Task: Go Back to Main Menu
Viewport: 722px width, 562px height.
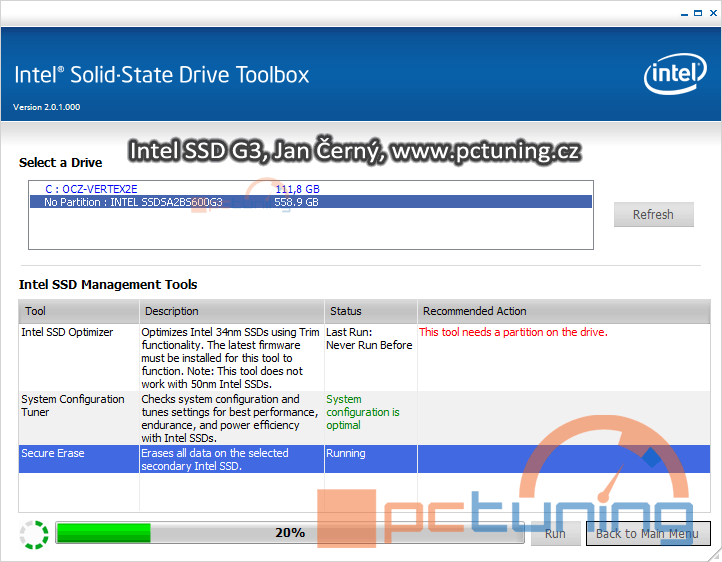Action: coord(646,534)
